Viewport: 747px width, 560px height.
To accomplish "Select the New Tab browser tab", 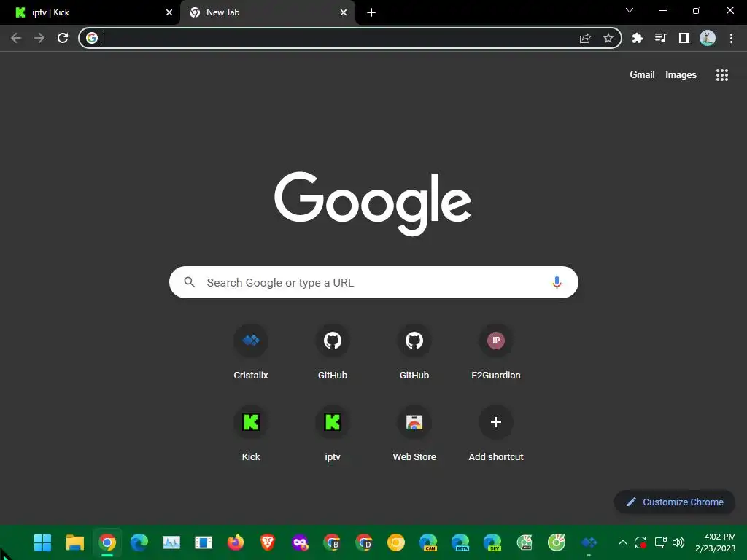I will (267, 12).
